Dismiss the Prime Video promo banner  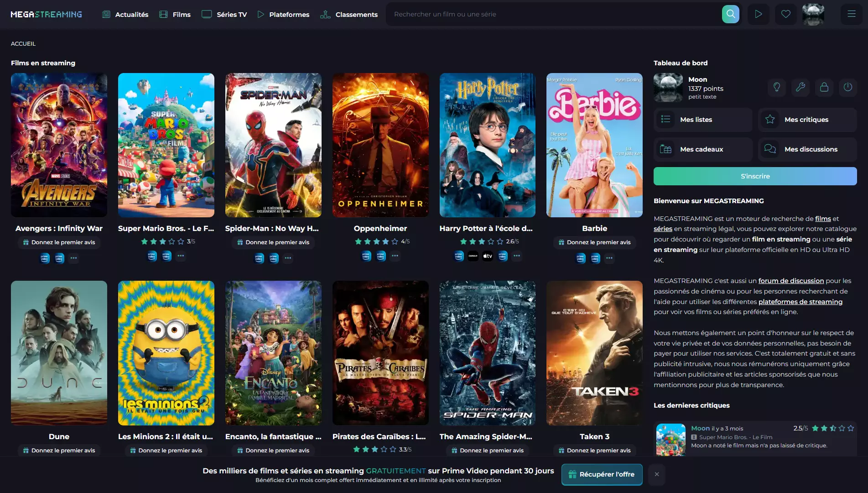click(656, 474)
